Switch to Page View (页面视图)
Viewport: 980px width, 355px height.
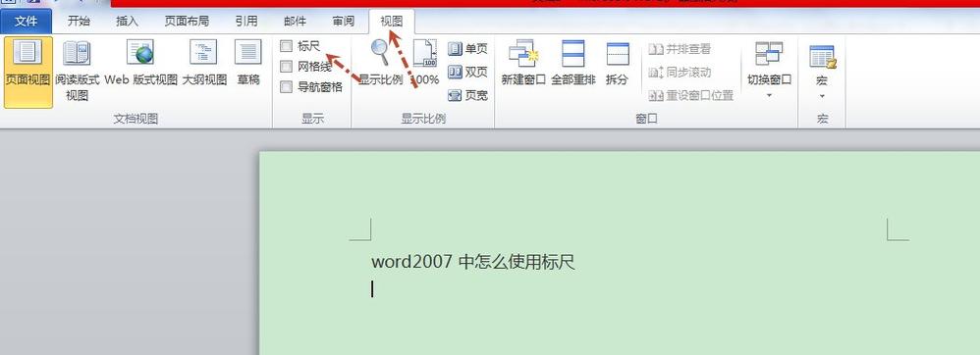28,72
